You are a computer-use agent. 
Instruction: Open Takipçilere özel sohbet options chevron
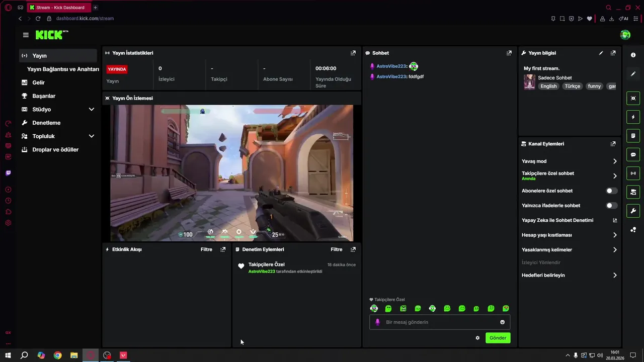(615, 176)
